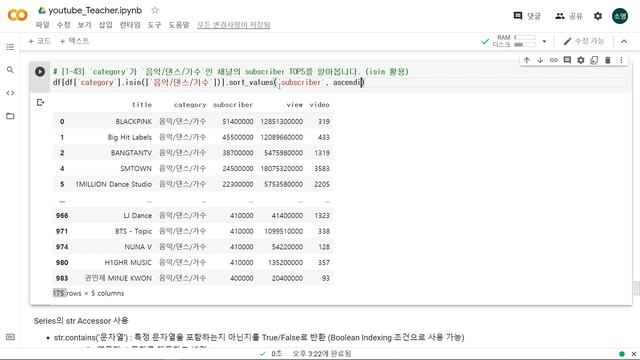Open the 삽입 menu
Screen dimensions: 640x360
point(105,25)
